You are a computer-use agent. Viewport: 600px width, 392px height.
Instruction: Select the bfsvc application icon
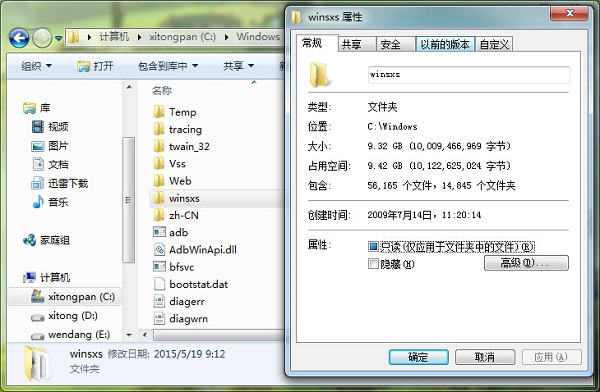(x=159, y=267)
